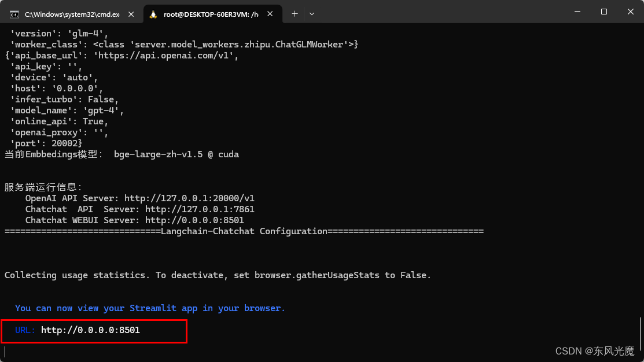The image size is (644, 362).
Task: Click the URL http://0.0.0.0:8501 under Streamlit
Action: click(90, 330)
